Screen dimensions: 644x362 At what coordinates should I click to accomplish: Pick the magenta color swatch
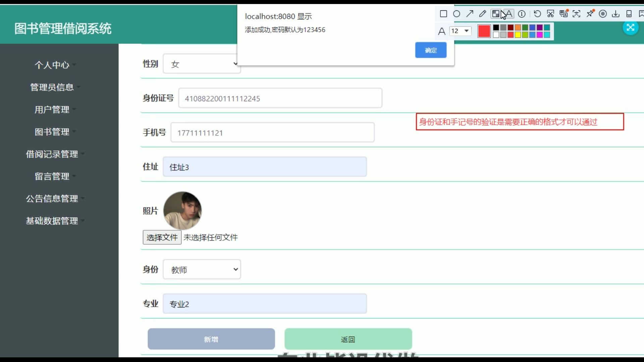(540, 35)
